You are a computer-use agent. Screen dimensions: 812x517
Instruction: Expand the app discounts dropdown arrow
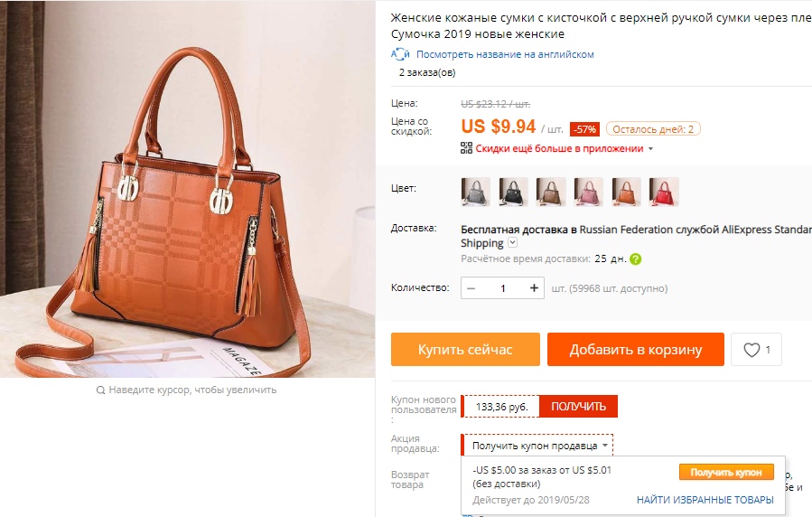click(x=651, y=148)
